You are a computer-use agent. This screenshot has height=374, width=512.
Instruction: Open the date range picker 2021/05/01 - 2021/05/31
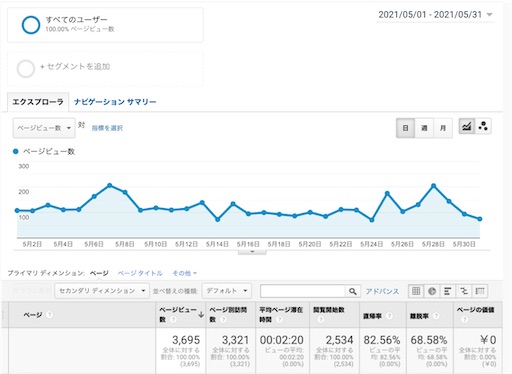click(x=435, y=15)
